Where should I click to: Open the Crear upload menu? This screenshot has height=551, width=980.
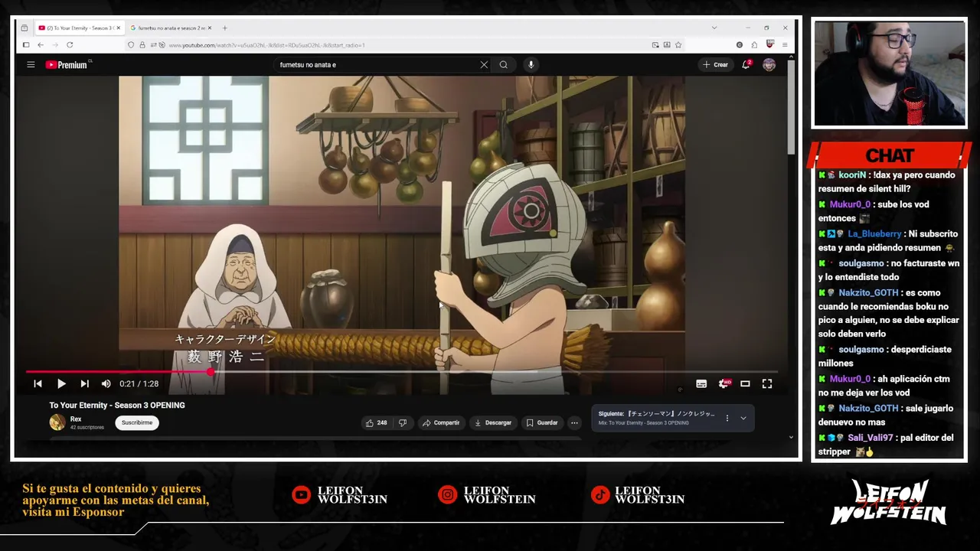(x=715, y=65)
